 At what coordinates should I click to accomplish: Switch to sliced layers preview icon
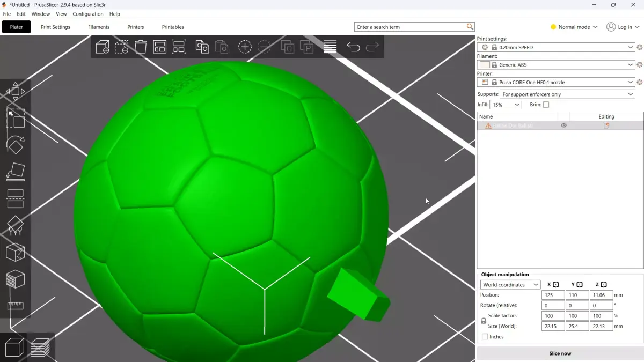pos(40,348)
